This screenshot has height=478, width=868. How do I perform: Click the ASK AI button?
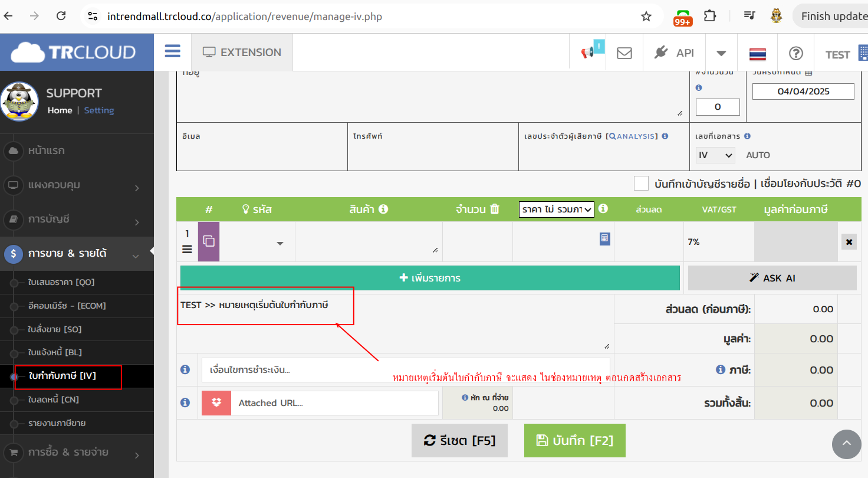pyautogui.click(x=772, y=278)
